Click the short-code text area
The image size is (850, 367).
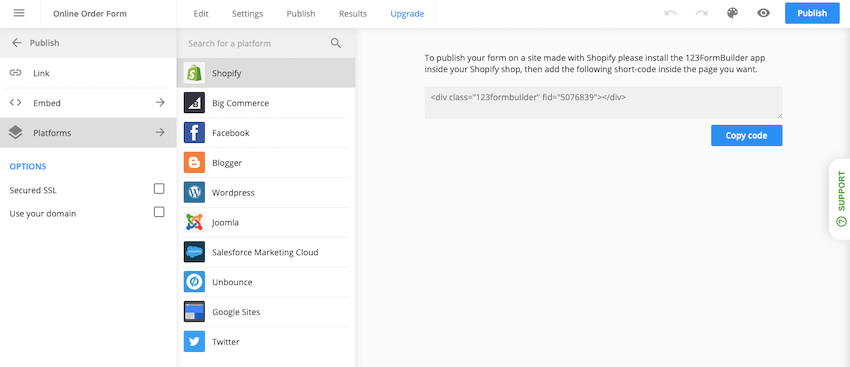pyautogui.click(x=603, y=102)
